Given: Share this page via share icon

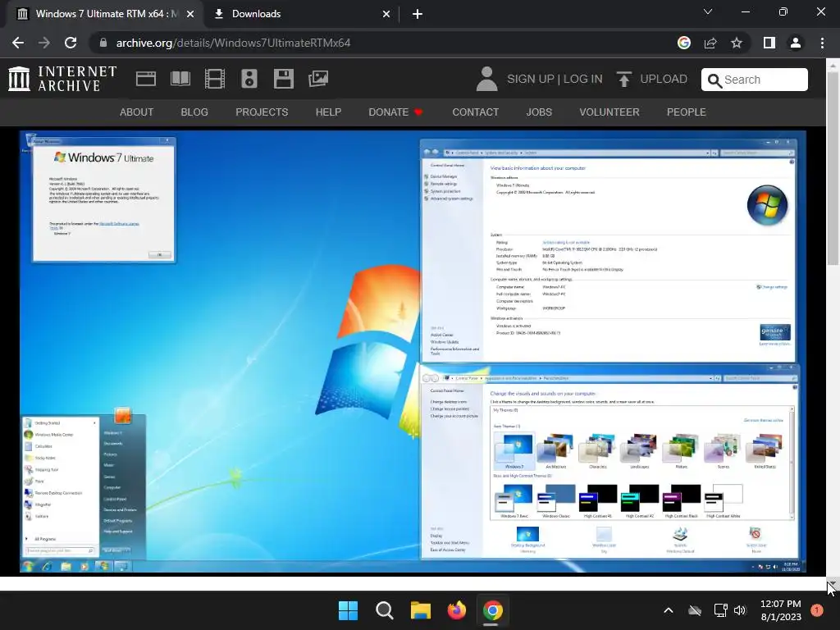Looking at the screenshot, I should 710,43.
